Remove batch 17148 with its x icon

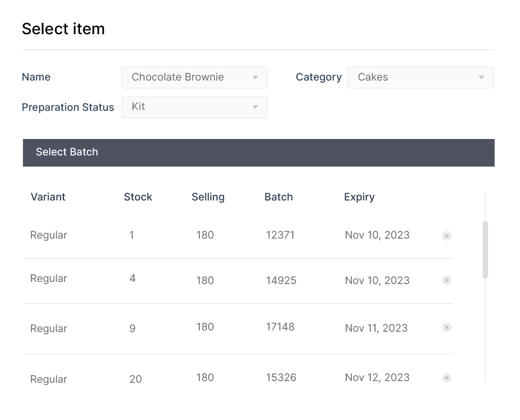[x=446, y=327]
